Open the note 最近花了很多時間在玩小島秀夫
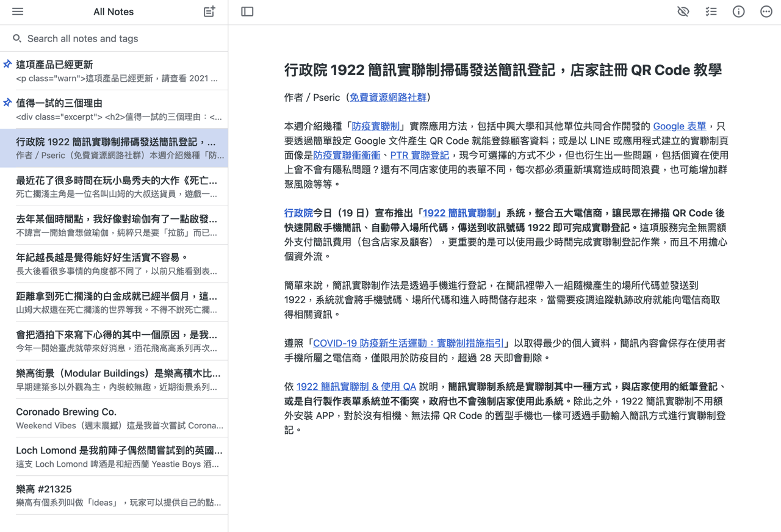 (114, 187)
